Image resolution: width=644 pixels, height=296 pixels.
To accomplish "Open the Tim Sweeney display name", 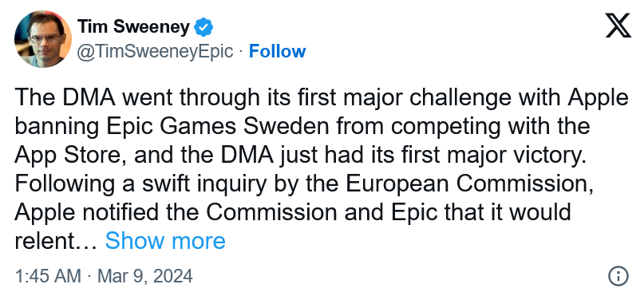I will (x=133, y=27).
